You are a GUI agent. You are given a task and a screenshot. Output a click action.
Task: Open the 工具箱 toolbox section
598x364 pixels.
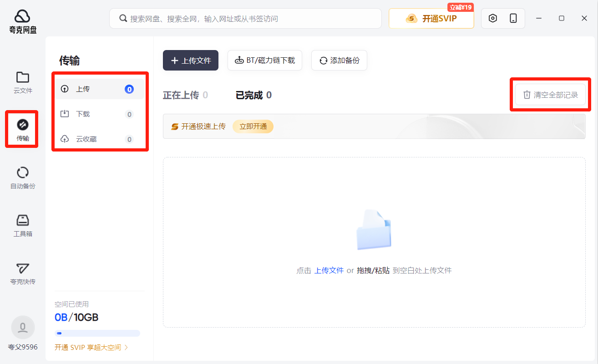tap(23, 226)
